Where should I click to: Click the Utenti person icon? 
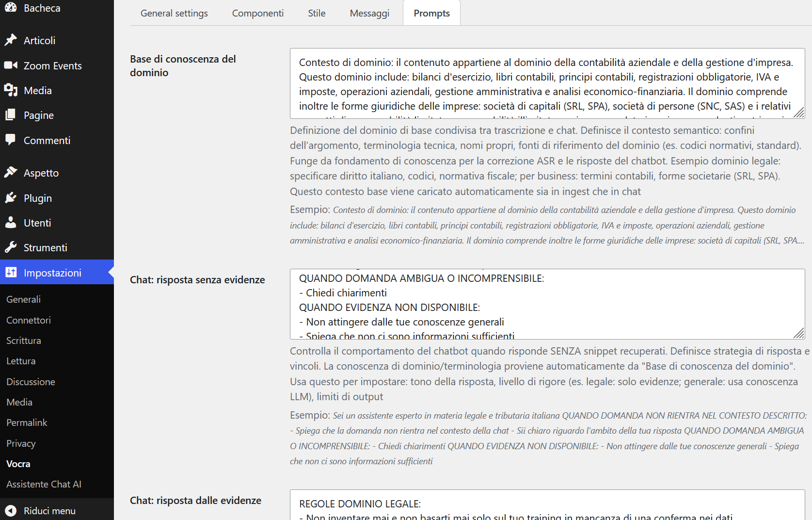tap(11, 223)
